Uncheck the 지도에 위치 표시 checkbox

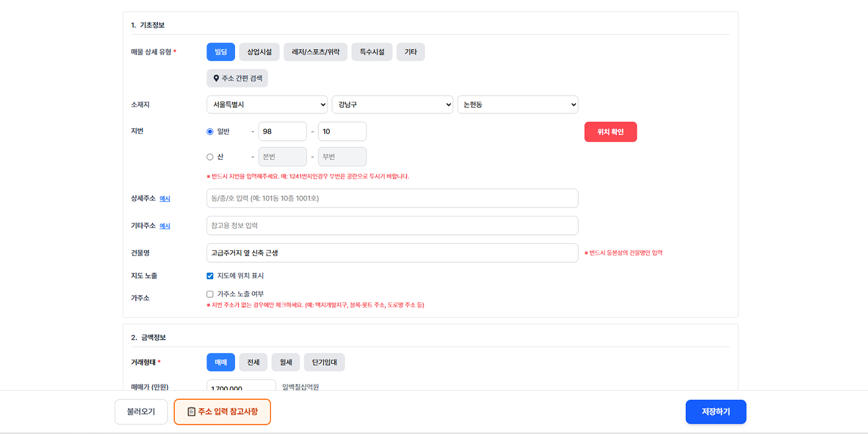coord(210,276)
